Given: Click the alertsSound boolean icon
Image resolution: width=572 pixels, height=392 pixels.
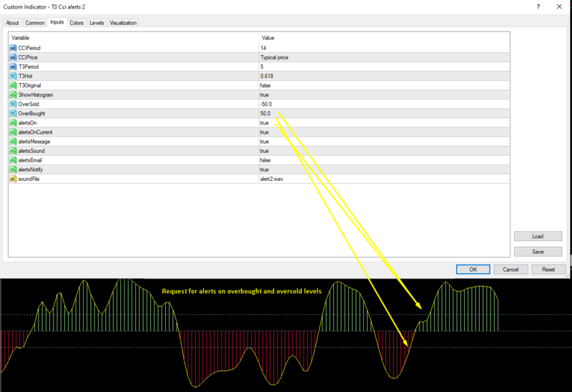Looking at the screenshot, I should [x=13, y=151].
